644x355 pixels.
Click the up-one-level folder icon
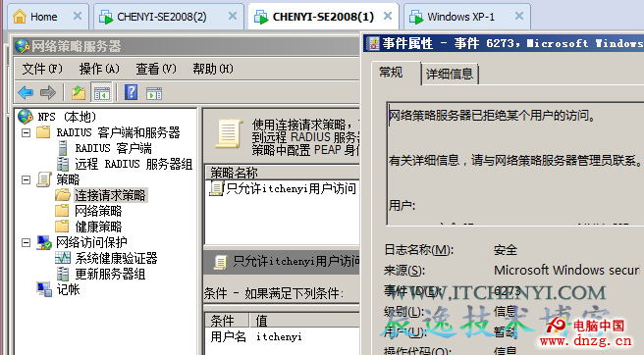click(x=78, y=93)
